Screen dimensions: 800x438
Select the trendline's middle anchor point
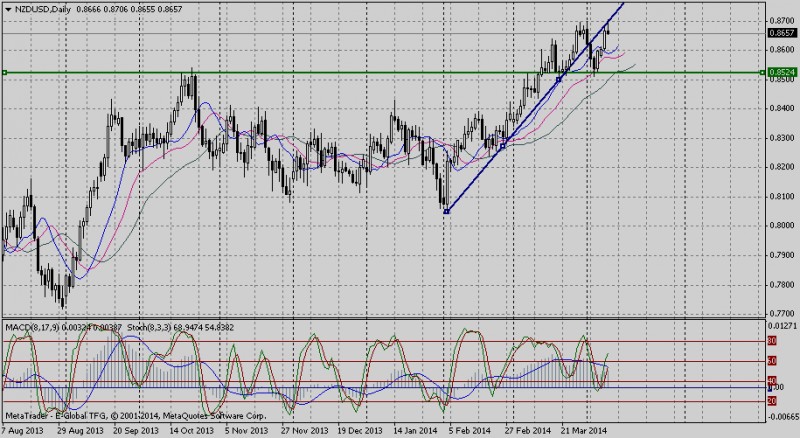(504, 143)
